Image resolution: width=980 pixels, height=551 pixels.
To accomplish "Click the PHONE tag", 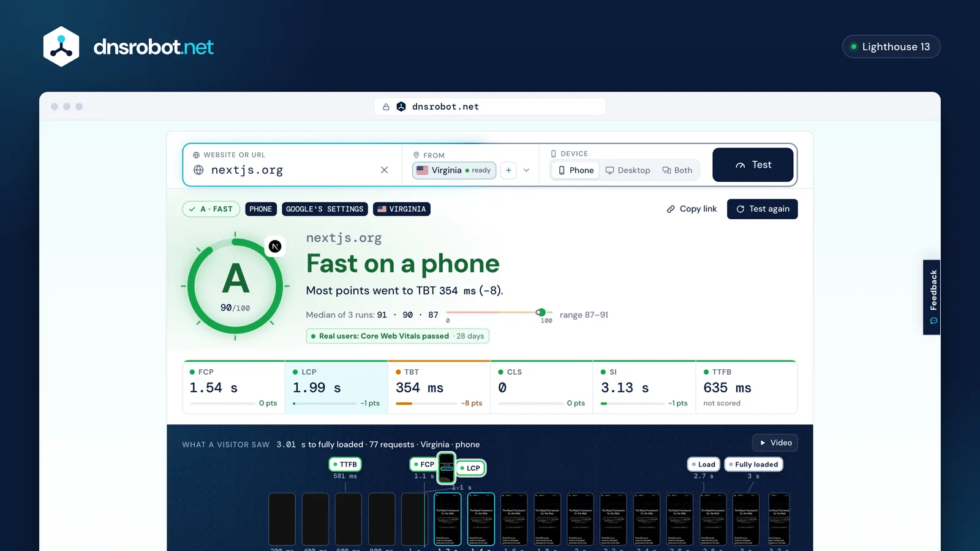I will [261, 209].
